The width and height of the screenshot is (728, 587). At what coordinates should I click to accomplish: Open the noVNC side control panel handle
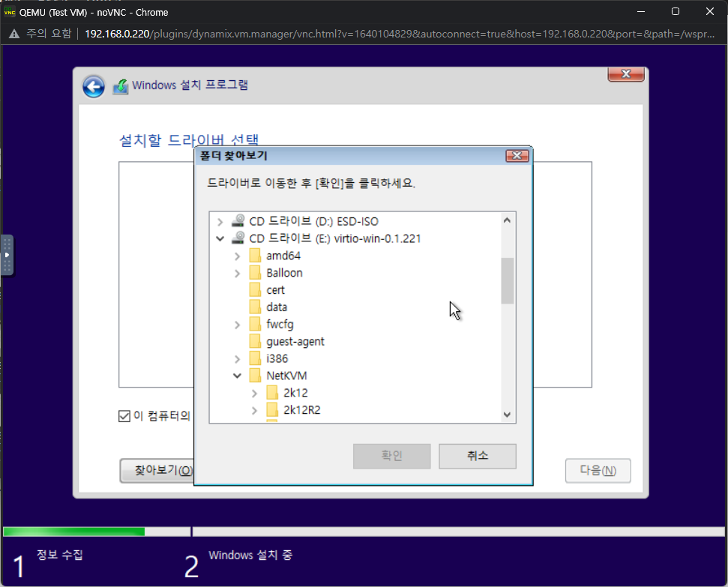pos(7,255)
